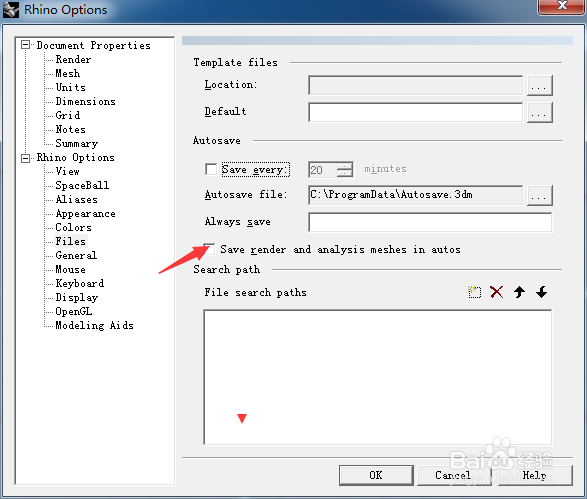Open the View options page
Image resolution: width=587 pixels, height=499 pixels.
coord(68,171)
